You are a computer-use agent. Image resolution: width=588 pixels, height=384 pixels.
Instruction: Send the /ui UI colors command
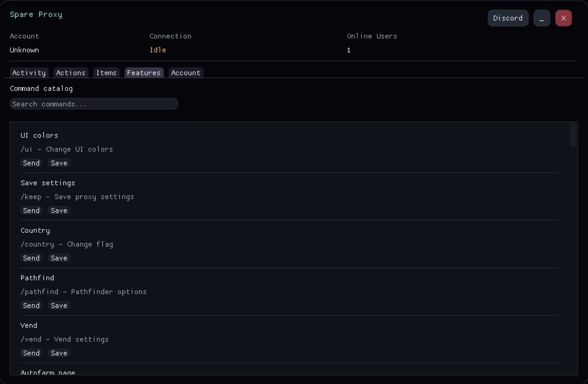(31, 163)
